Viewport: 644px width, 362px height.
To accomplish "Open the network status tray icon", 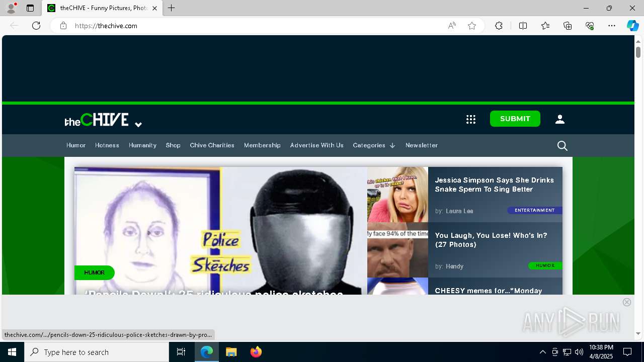I will (567, 352).
